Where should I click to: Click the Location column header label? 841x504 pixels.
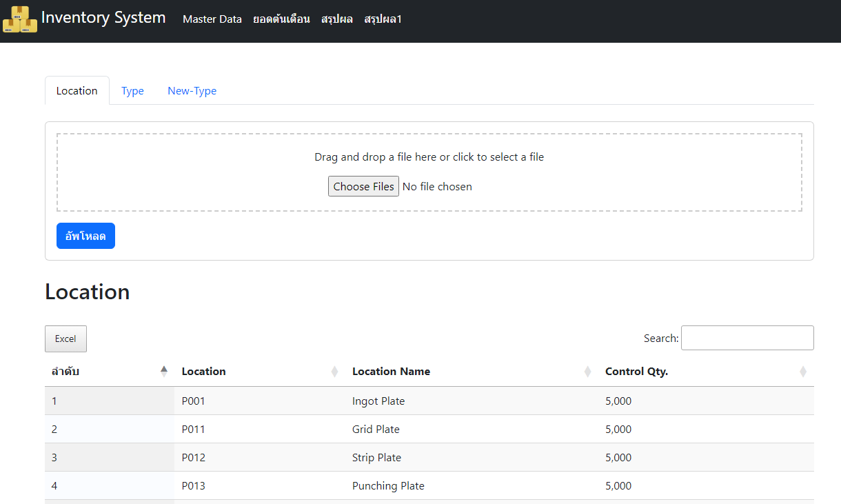tap(203, 372)
